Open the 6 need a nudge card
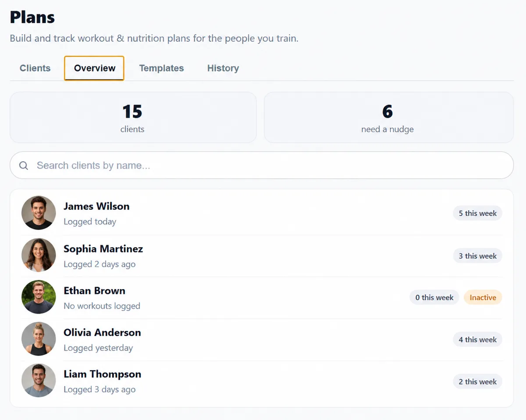The width and height of the screenshot is (526, 420). pos(388,117)
